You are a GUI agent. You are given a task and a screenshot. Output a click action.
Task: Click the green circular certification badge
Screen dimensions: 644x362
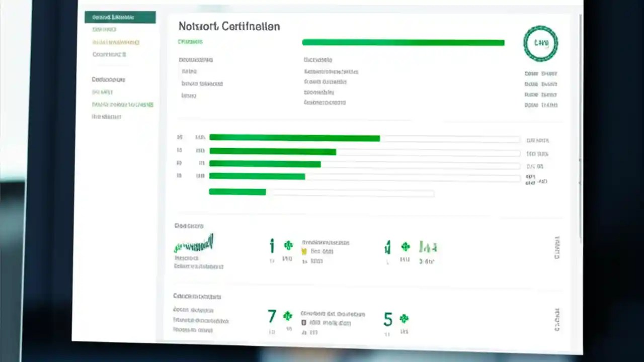tap(540, 43)
